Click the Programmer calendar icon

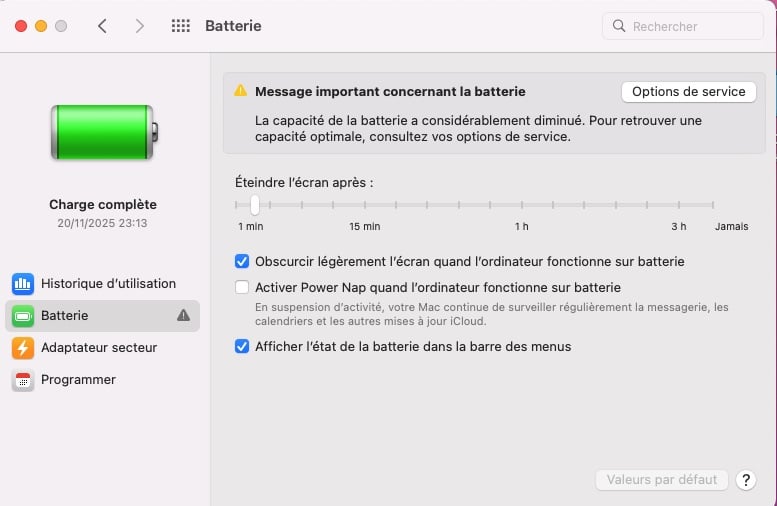pos(23,380)
